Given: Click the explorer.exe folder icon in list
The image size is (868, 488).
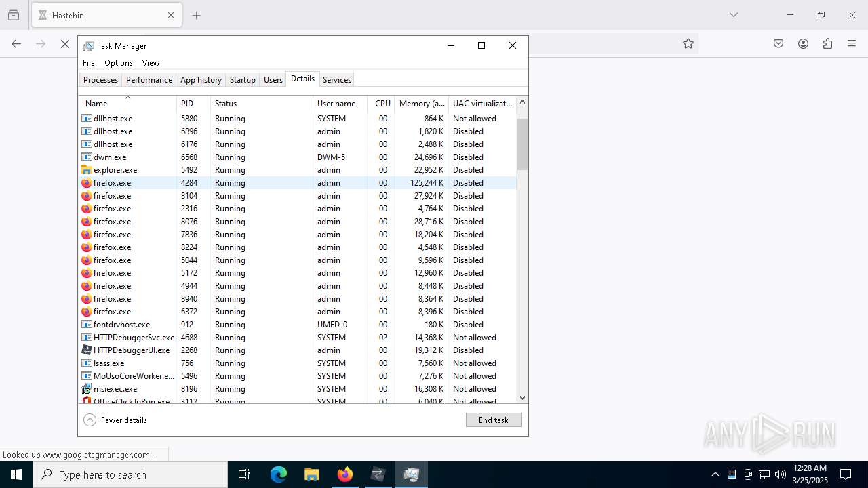Looking at the screenshot, I should pyautogui.click(x=86, y=169).
